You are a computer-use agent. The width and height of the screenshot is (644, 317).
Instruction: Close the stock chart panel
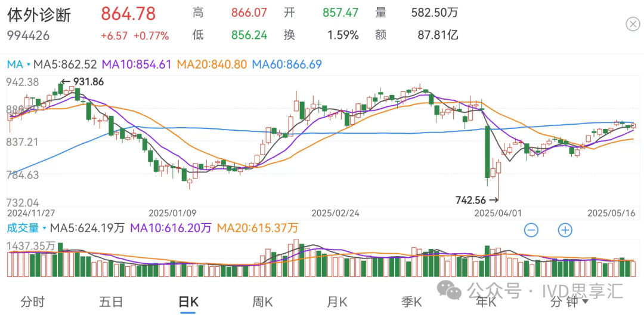tap(632, 24)
